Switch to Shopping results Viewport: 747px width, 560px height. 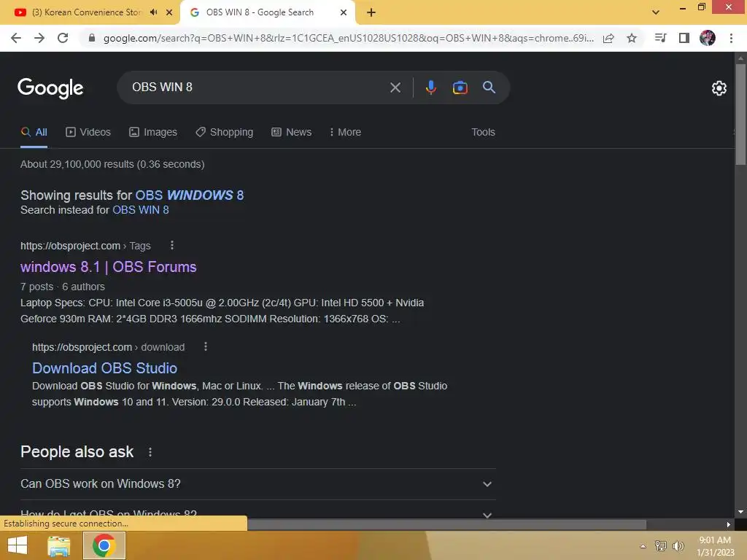coord(225,133)
